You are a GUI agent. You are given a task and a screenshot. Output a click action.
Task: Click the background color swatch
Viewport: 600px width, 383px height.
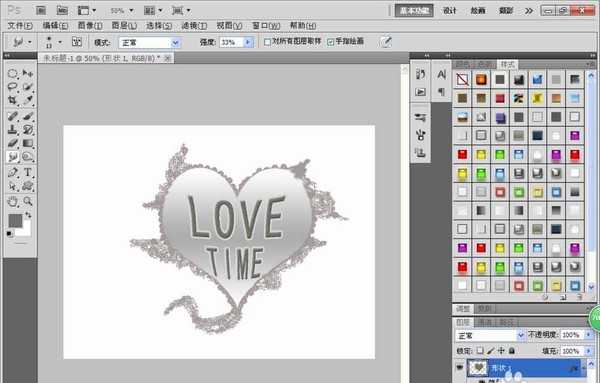(25, 231)
